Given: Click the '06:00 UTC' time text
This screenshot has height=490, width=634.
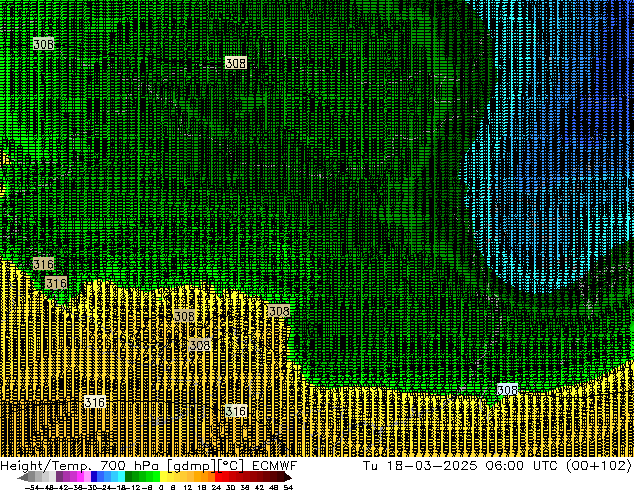Looking at the screenshot, I should coord(524,465).
